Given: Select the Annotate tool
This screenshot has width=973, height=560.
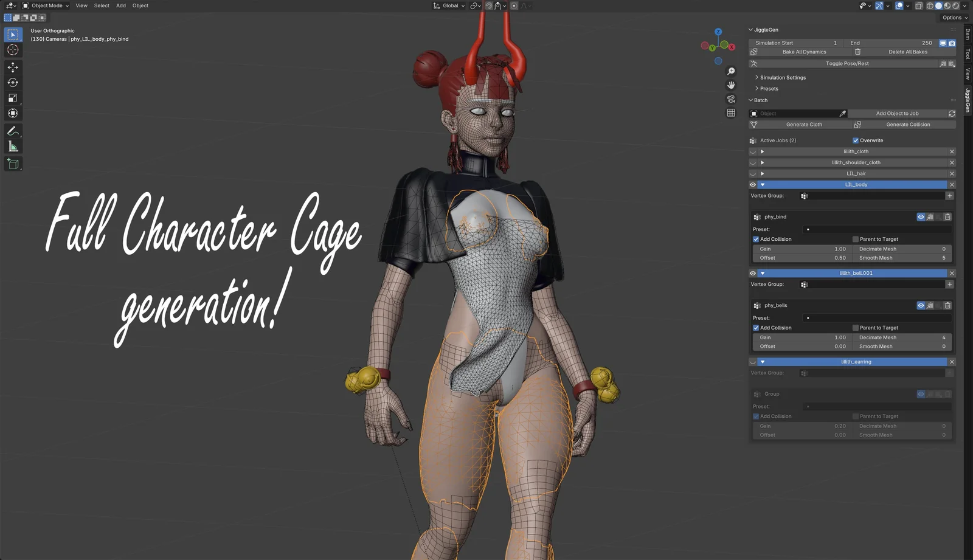Looking at the screenshot, I should 13,130.
